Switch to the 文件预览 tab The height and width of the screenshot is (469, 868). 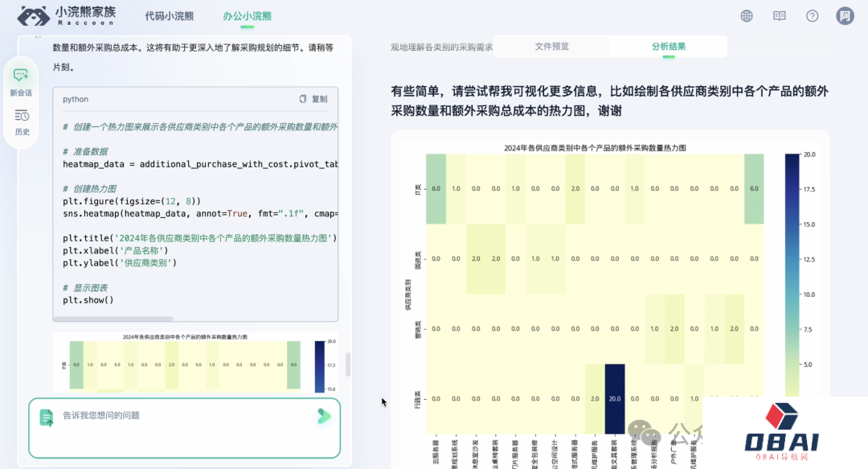551,47
